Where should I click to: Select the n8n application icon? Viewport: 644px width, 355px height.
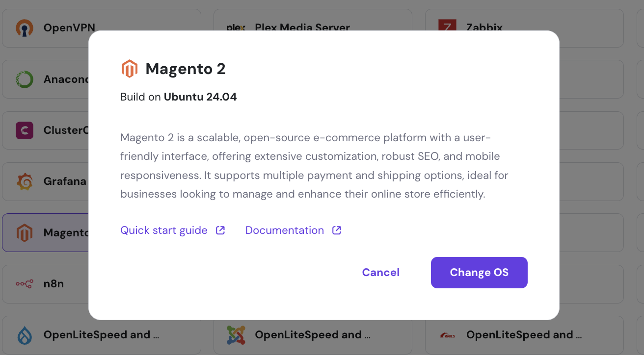point(25,283)
